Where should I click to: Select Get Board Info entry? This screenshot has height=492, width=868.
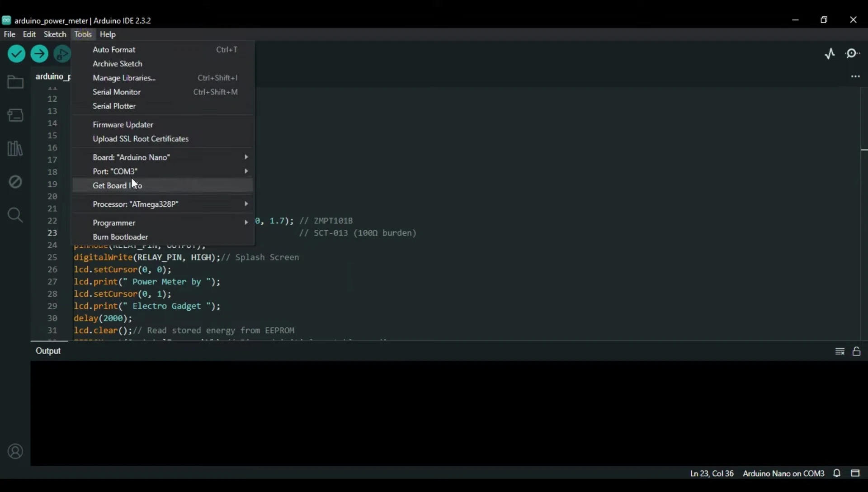point(163,186)
